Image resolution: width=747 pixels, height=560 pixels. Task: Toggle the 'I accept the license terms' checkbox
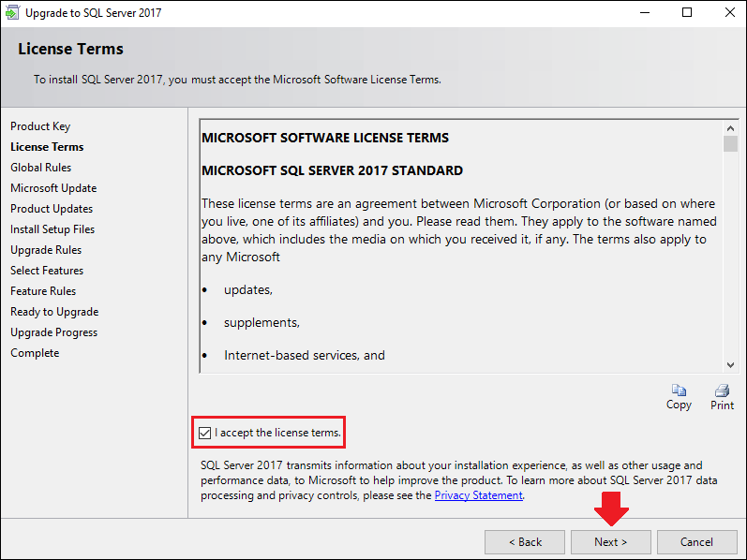click(205, 433)
